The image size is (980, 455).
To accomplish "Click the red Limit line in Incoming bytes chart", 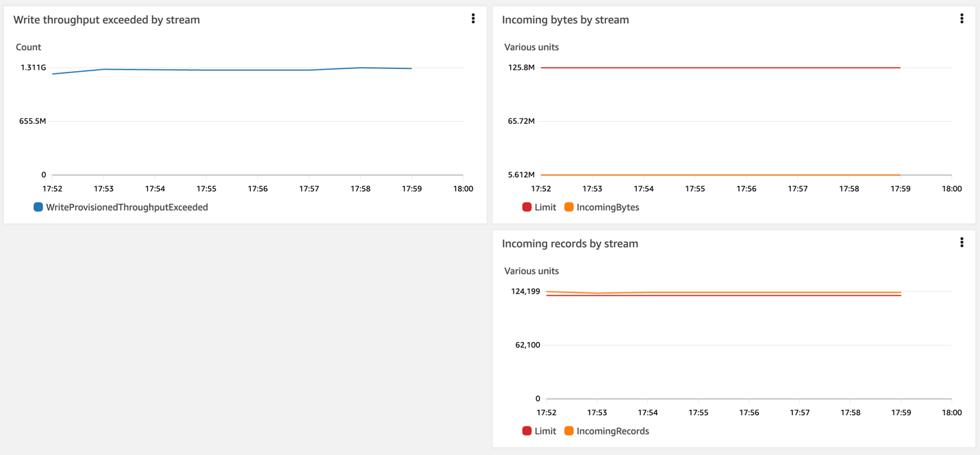I will (719, 67).
